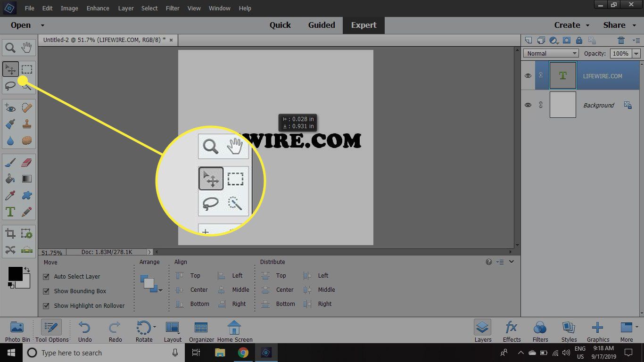Viewport: 644px width, 362px height.
Task: Select the Gradient tool
Action: (x=27, y=179)
